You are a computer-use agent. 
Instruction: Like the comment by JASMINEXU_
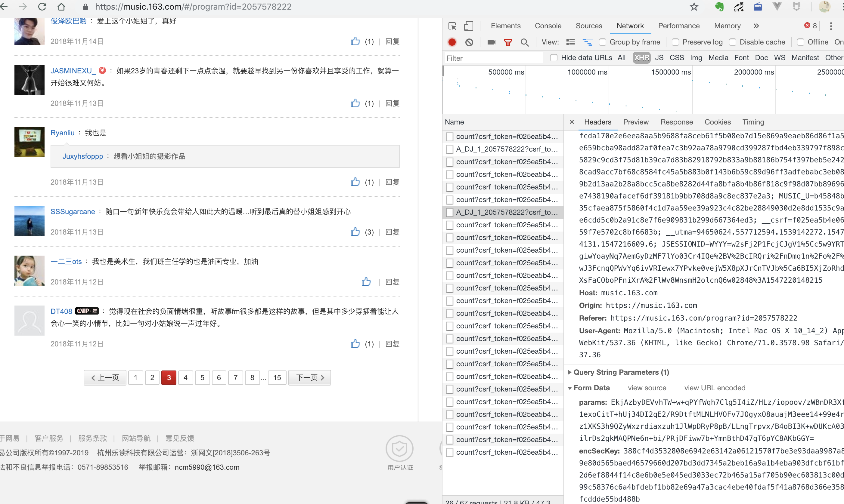point(355,103)
